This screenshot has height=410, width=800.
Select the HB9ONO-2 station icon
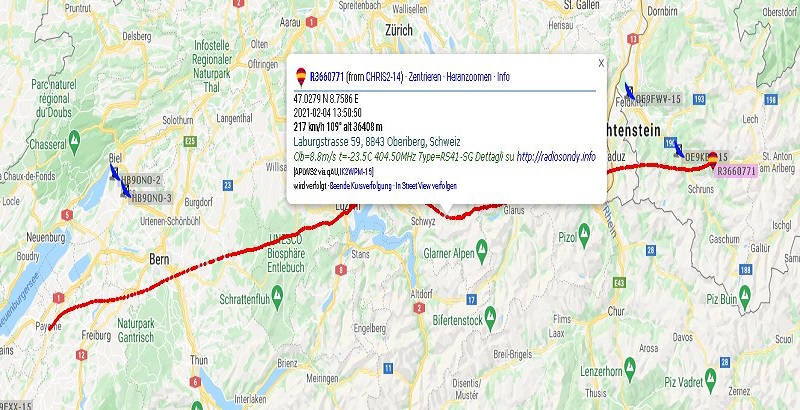tap(115, 172)
